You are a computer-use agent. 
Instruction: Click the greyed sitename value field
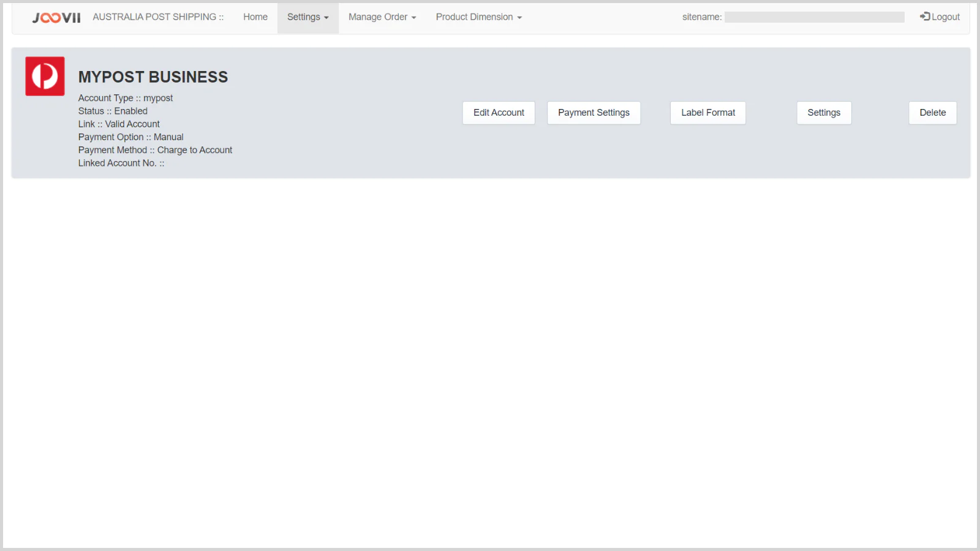[x=814, y=17]
